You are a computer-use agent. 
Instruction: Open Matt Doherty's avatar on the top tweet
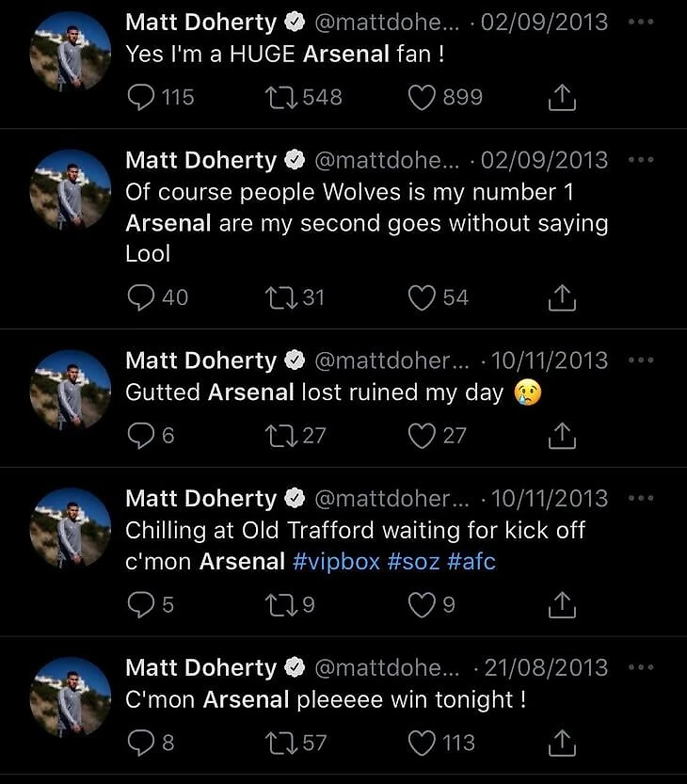pyautogui.click(x=72, y=53)
